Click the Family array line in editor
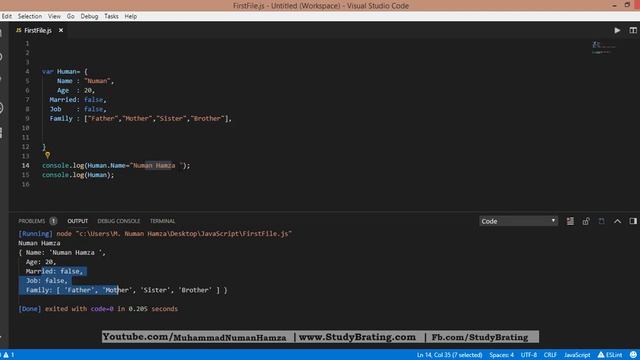Screen dimensions: 640x360 coord(140,118)
